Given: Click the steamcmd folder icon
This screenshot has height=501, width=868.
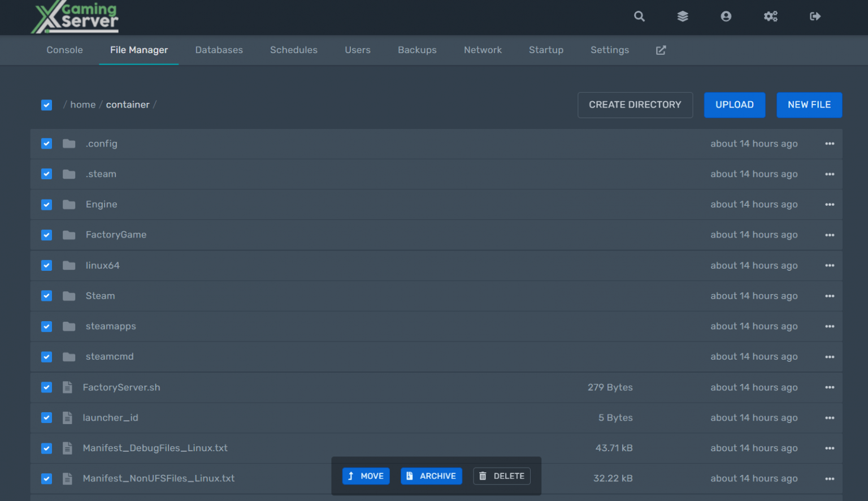Looking at the screenshot, I should (x=69, y=357).
